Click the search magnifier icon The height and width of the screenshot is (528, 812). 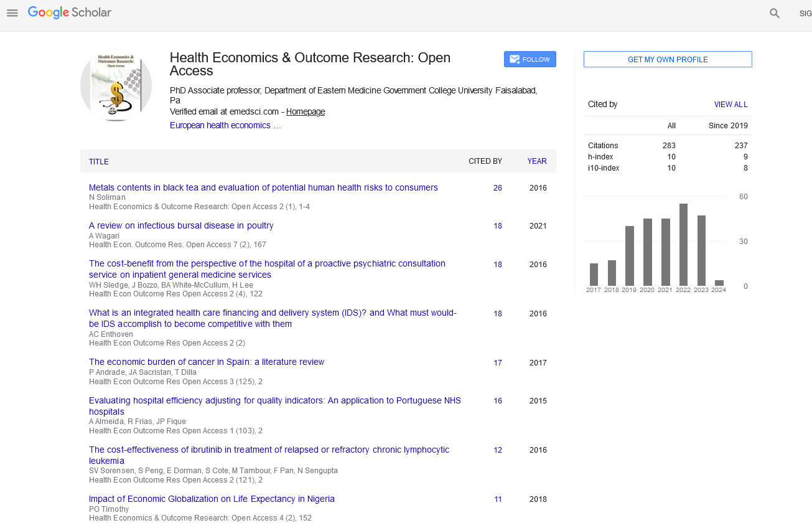(x=775, y=13)
